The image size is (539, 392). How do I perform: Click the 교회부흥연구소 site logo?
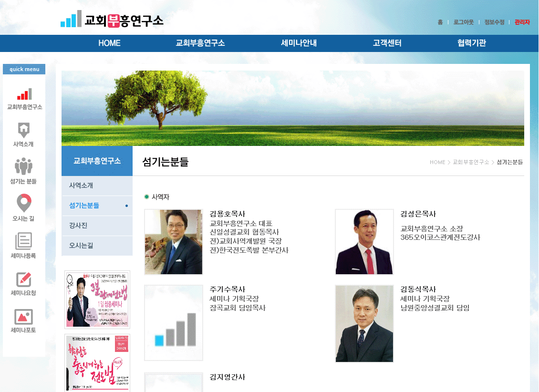[112, 19]
